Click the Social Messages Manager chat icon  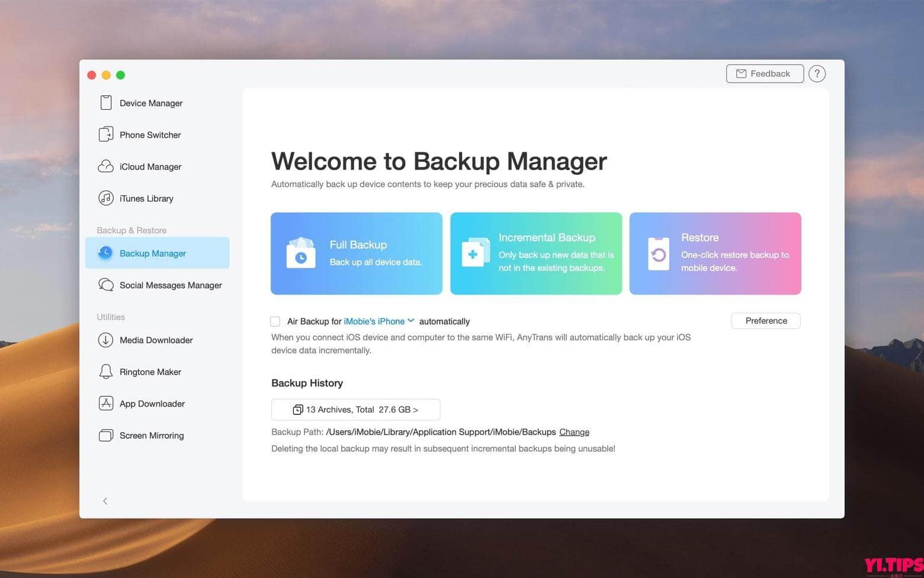coord(105,285)
